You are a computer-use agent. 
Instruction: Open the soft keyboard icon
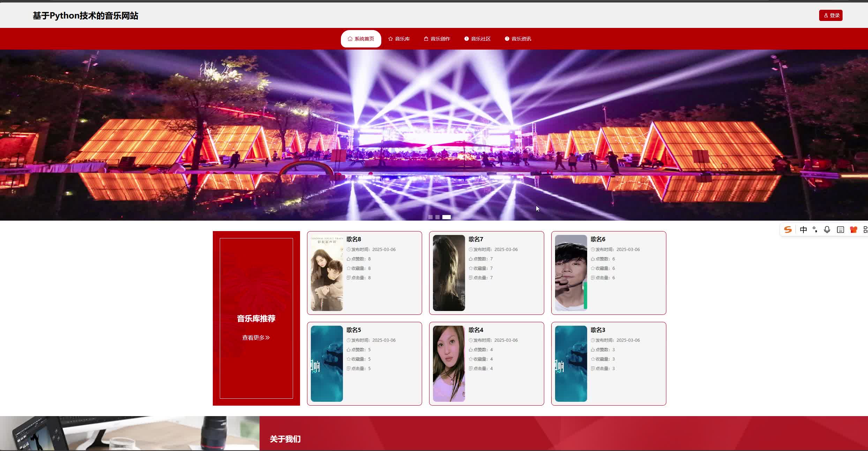[840, 230]
